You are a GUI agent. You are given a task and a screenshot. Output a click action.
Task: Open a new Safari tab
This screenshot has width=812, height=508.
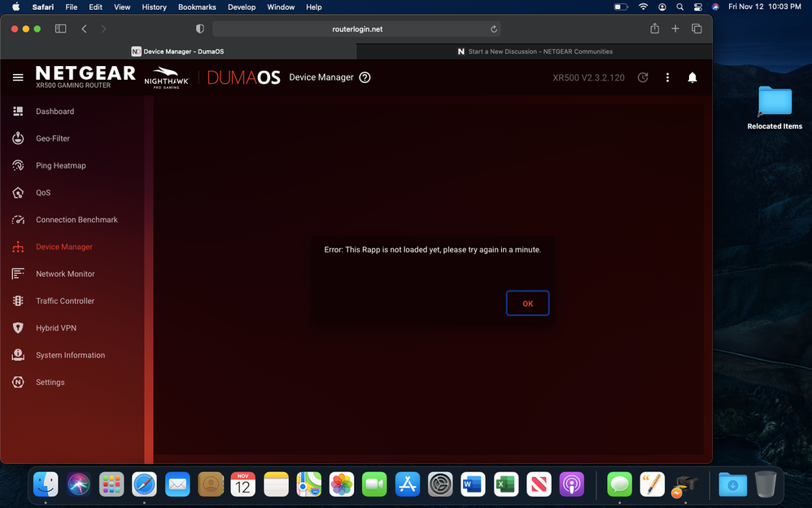pyautogui.click(x=675, y=28)
